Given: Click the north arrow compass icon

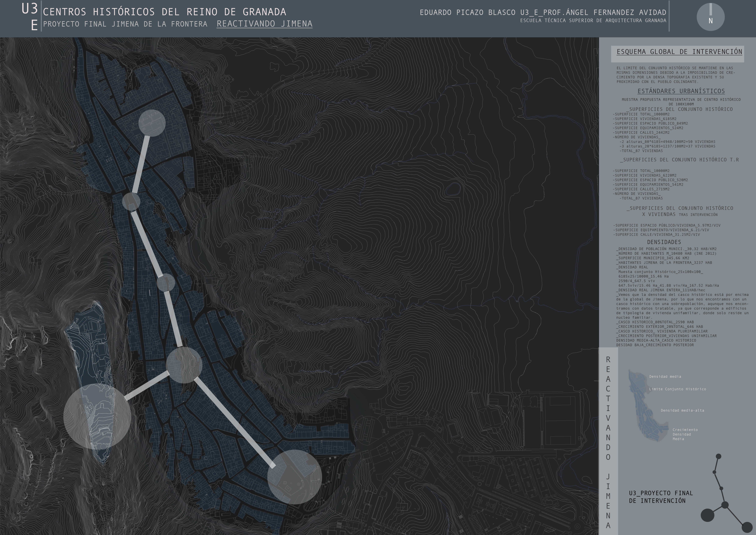Looking at the screenshot, I should (x=711, y=17).
